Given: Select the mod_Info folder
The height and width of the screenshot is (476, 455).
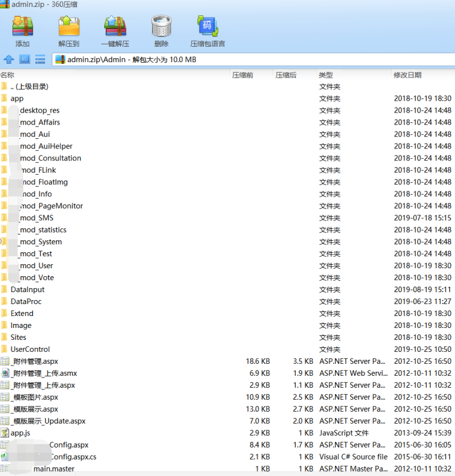Looking at the screenshot, I should pyautogui.click(x=38, y=194).
